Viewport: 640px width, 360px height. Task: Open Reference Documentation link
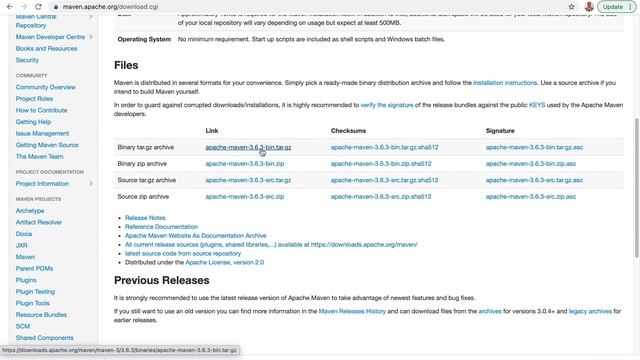tap(162, 227)
